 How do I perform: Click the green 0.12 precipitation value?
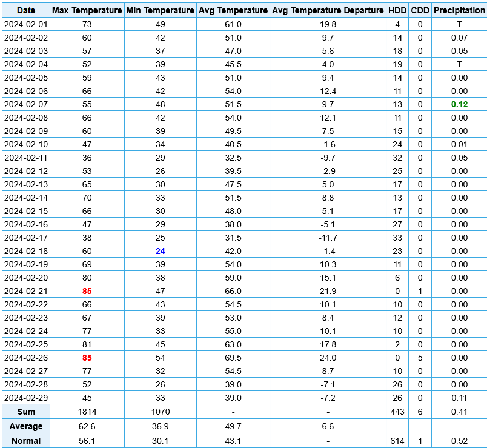click(459, 104)
